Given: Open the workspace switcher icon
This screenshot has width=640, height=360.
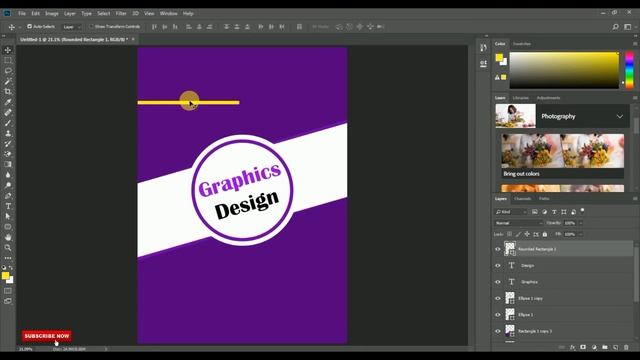Looking at the screenshot, I should [628, 27].
